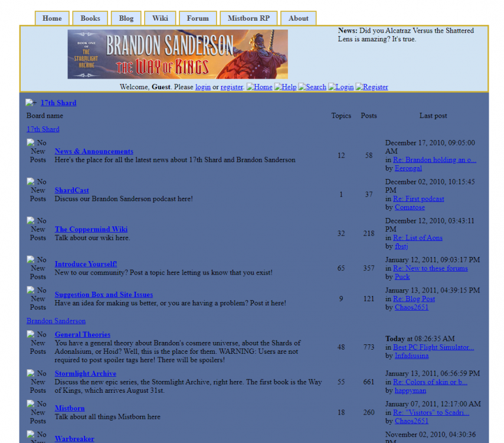View Comatose's profile

(410, 207)
